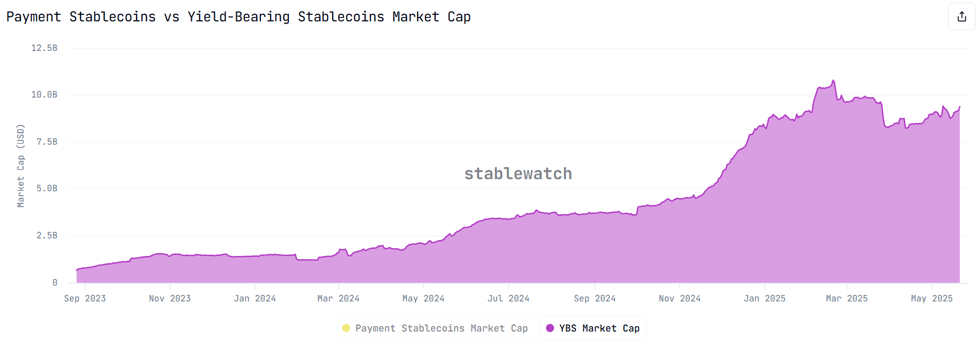
Task: Click the Nov 2023 axis label
Action: [170, 298]
